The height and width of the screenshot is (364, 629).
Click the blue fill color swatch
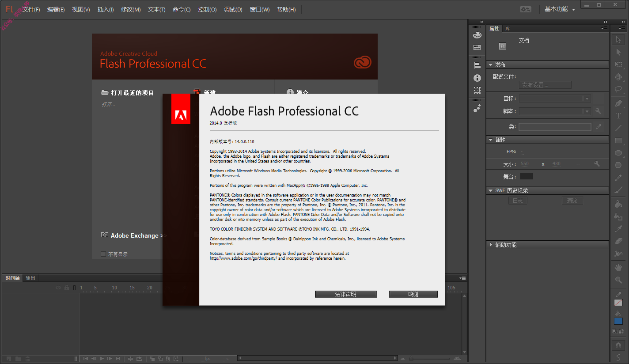pyautogui.click(x=618, y=321)
